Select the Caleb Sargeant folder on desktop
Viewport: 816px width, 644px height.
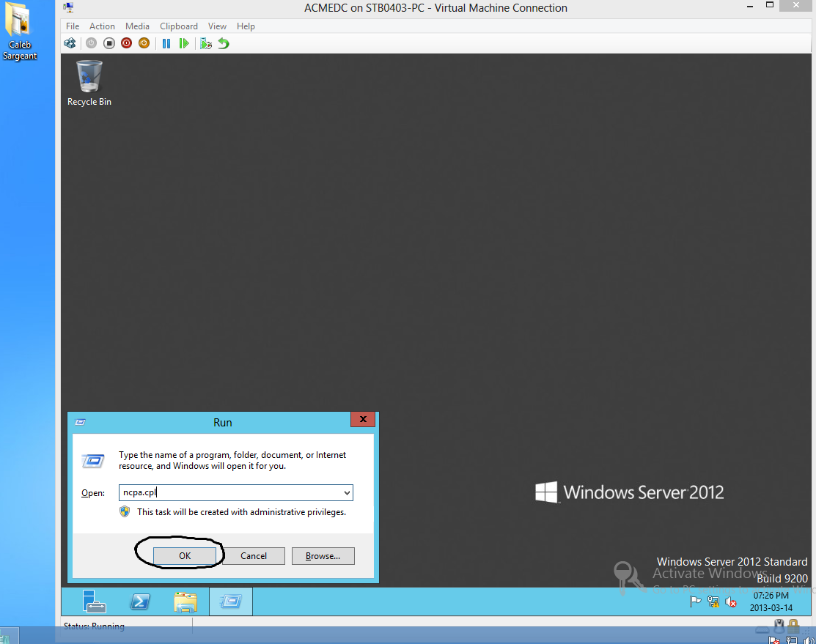coord(20,32)
